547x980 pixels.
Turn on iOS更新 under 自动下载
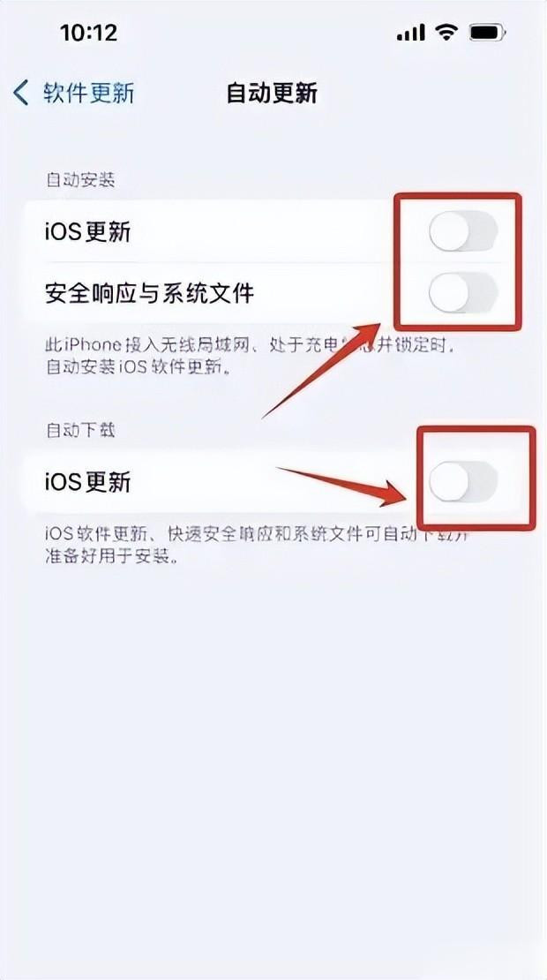(x=463, y=482)
